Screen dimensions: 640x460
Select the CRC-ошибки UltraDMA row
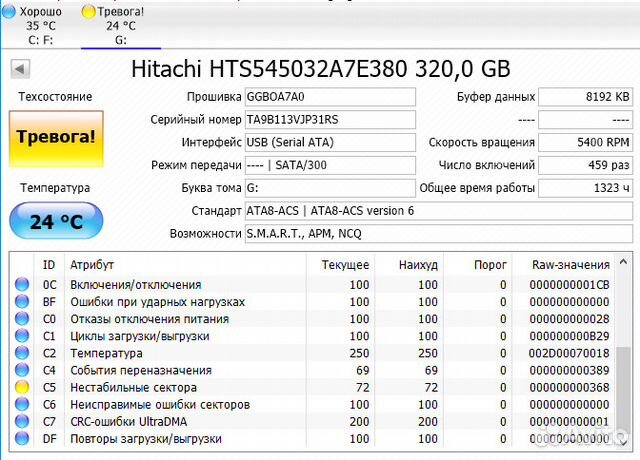(313, 422)
